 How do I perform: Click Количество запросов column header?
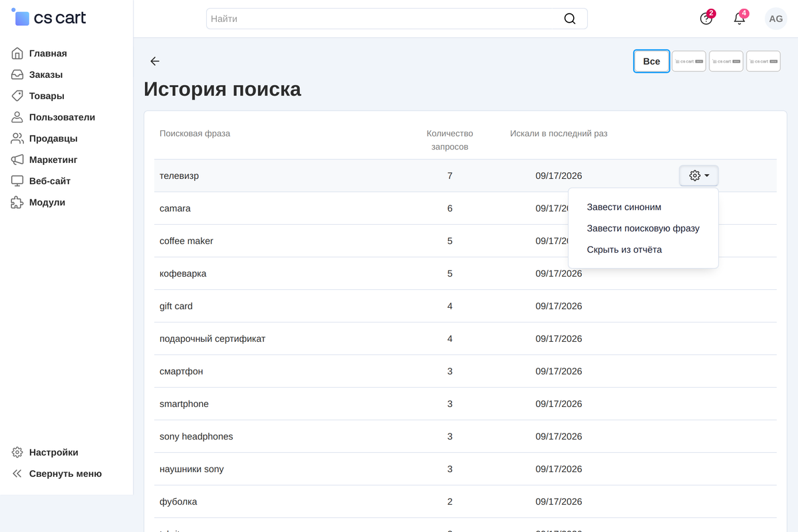(x=450, y=140)
